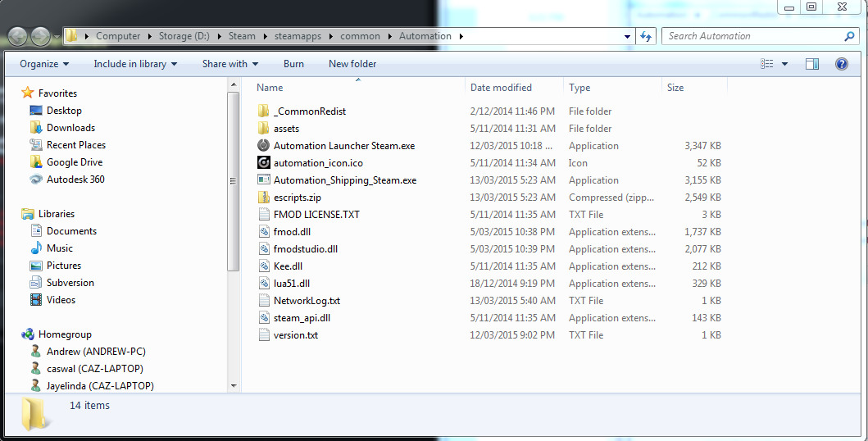Go back with the Back arrow
The image size is (868, 441).
[x=18, y=37]
